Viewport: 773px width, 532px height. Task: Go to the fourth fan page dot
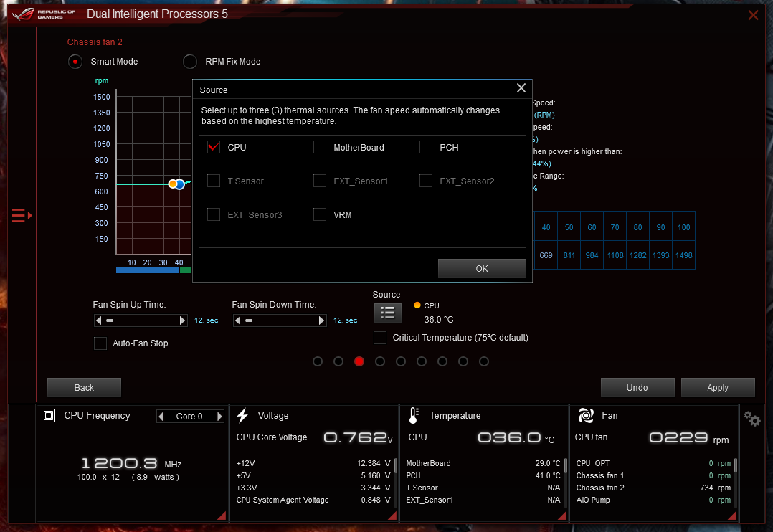(x=379, y=361)
